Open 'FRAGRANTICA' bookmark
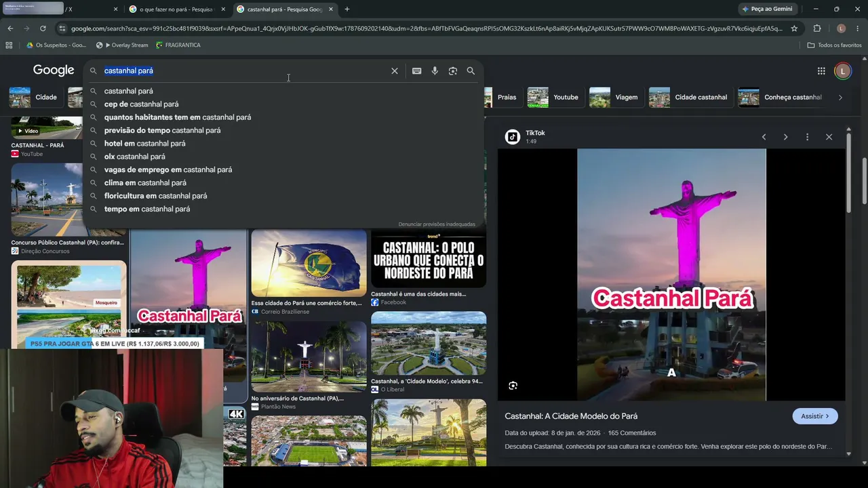This screenshot has height=488, width=868. pos(178,45)
